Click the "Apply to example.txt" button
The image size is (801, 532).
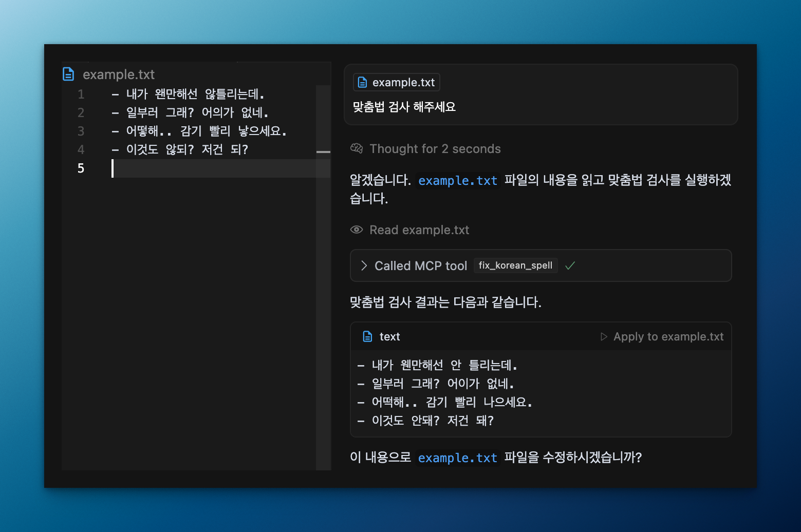(x=667, y=336)
